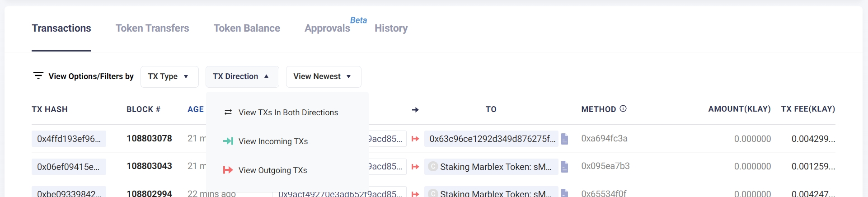Collapse the TX Direction dropdown
Viewport: 868px width, 197px height.
242,76
